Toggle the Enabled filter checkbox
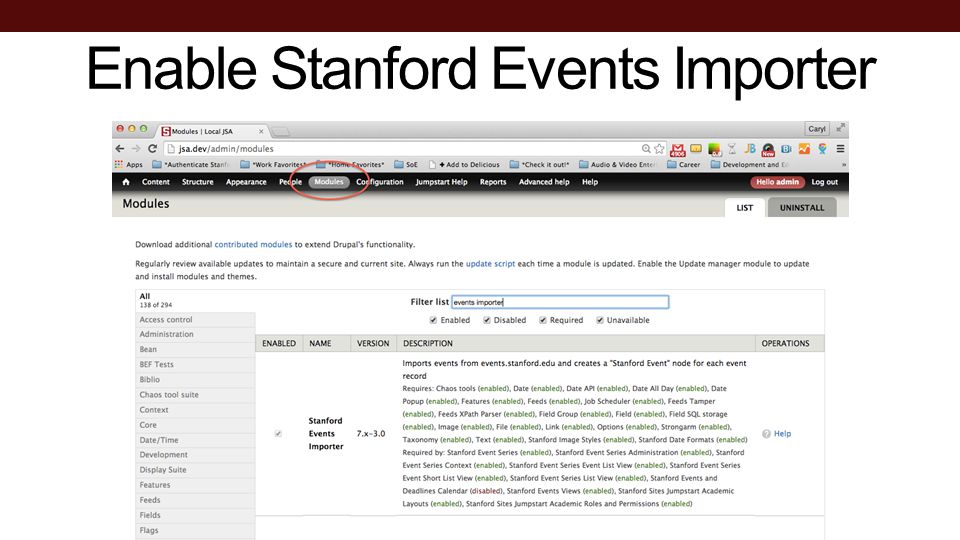960x540 pixels. 433,320
